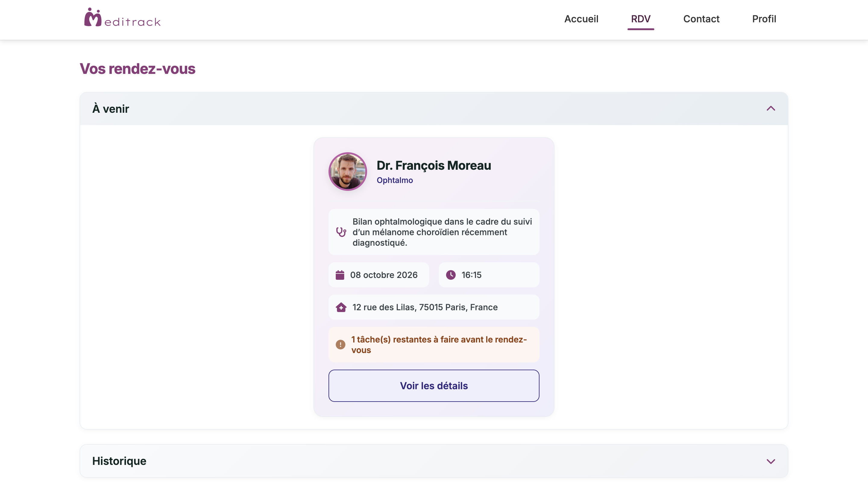Click the À venir section title
Image resolution: width=868 pixels, height=489 pixels.
pos(111,109)
